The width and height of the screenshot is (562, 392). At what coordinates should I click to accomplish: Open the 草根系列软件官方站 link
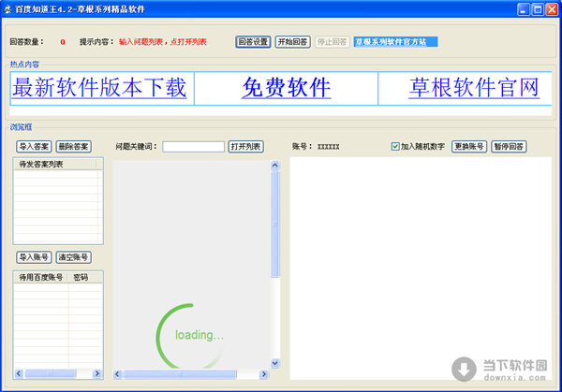coord(395,42)
